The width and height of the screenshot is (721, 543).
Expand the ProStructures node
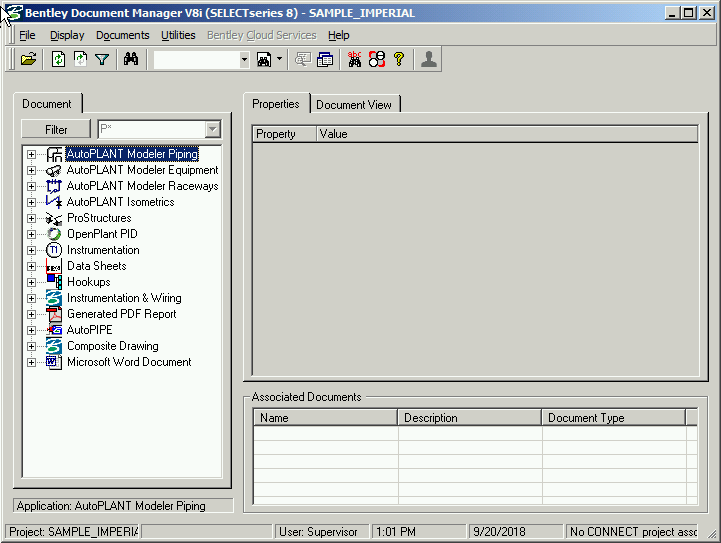(31, 218)
